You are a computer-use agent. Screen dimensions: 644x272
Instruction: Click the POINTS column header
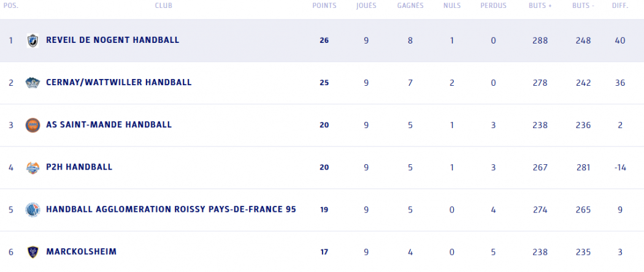coord(324,6)
